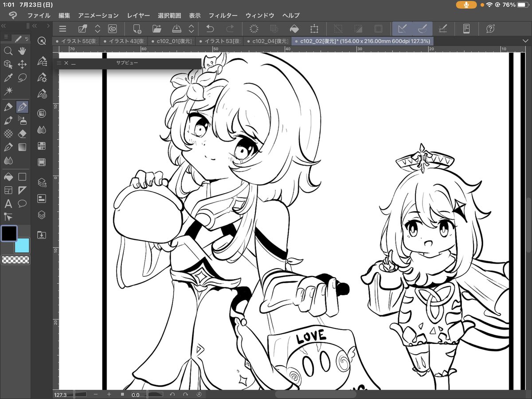Screen dimensions: 532x399
Task: Open the hamburger menu in command bar
Action: (63, 29)
